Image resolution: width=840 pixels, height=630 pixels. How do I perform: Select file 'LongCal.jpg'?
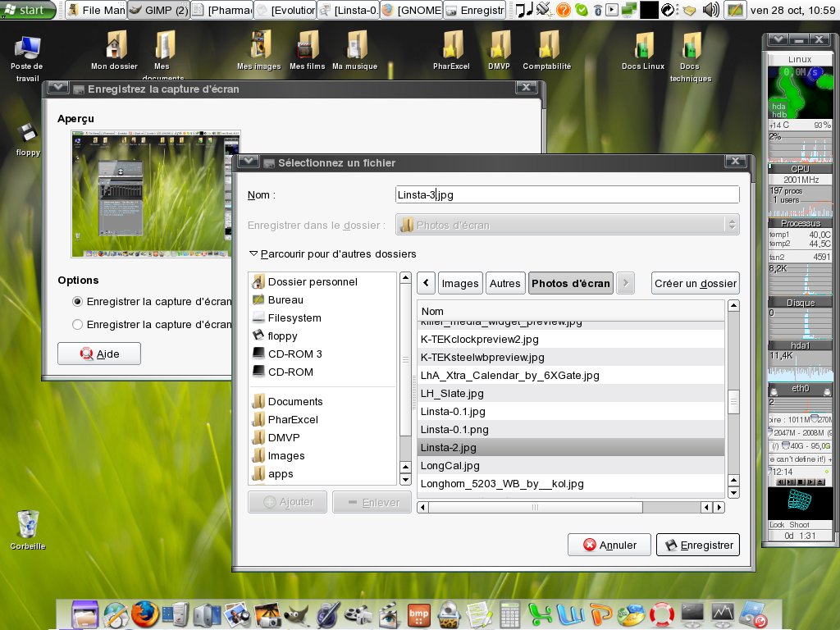pyautogui.click(x=571, y=466)
